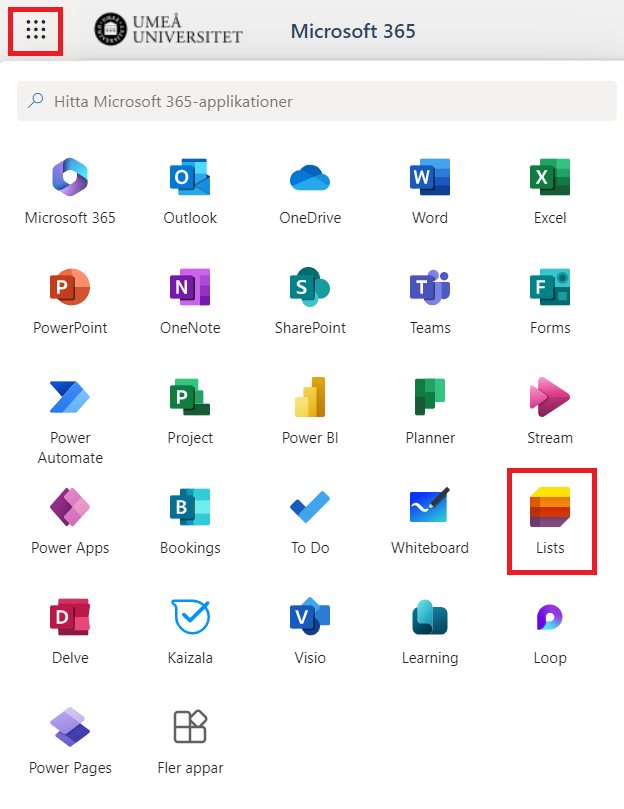Launch Delve

pyautogui.click(x=70, y=617)
